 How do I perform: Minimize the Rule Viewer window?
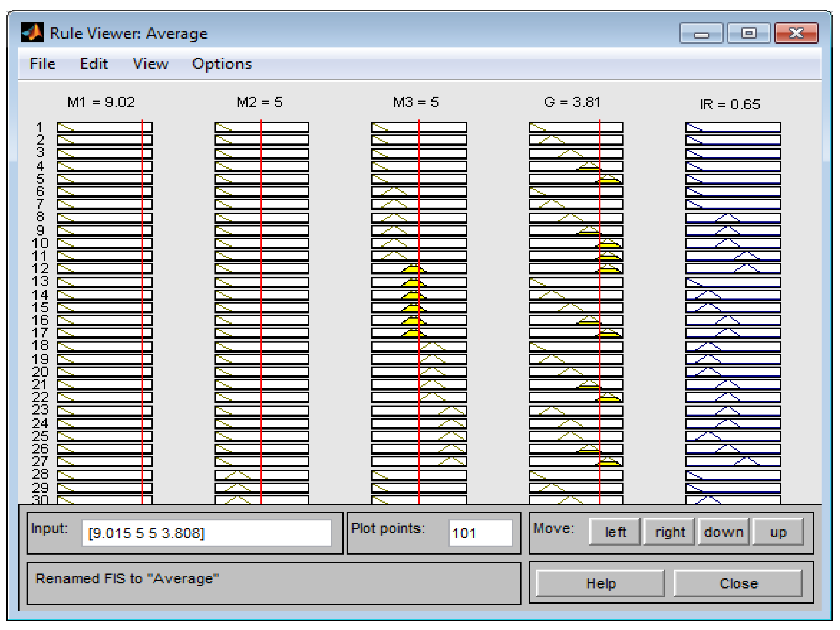click(701, 33)
